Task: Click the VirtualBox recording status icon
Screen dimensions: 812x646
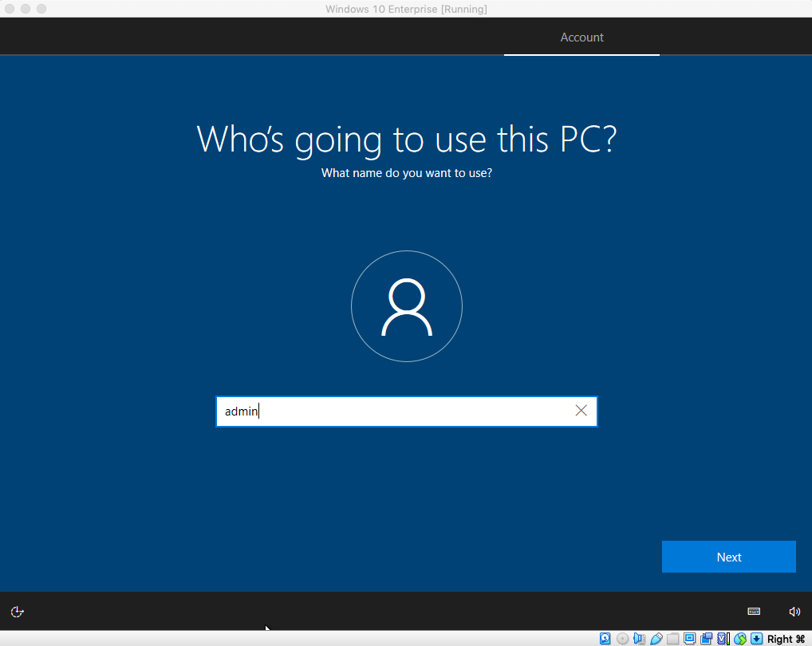Action: point(707,639)
